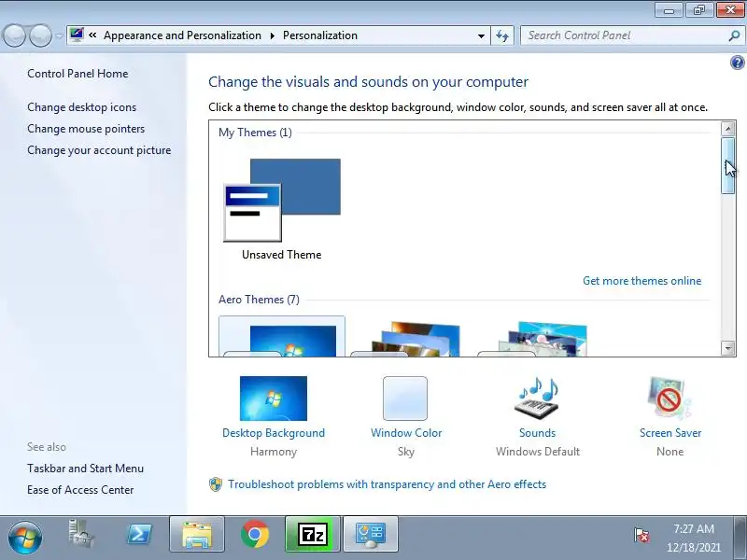Click the themes list scroll down arrow
This screenshot has height=560, width=747.
(727, 348)
